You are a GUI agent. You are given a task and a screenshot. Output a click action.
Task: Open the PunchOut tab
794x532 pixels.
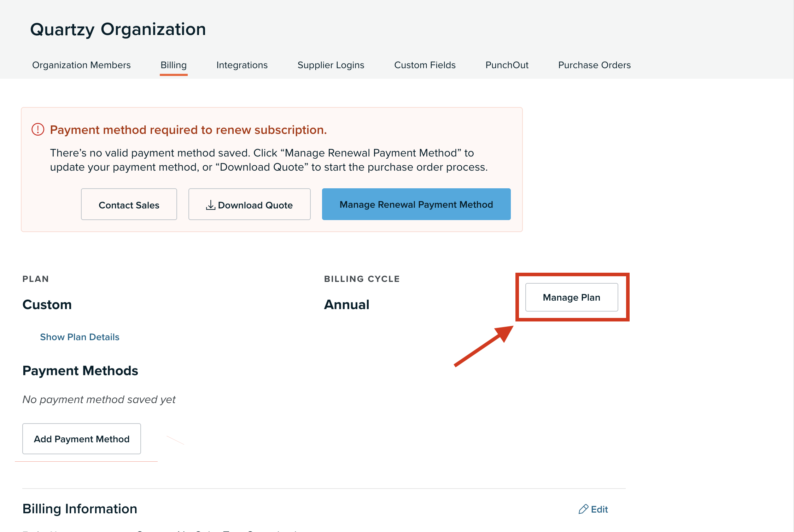pyautogui.click(x=507, y=65)
